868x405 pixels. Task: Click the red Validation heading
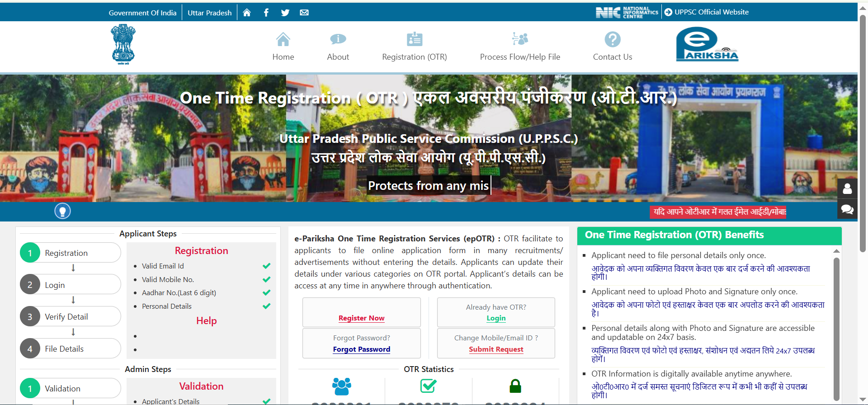click(x=202, y=386)
